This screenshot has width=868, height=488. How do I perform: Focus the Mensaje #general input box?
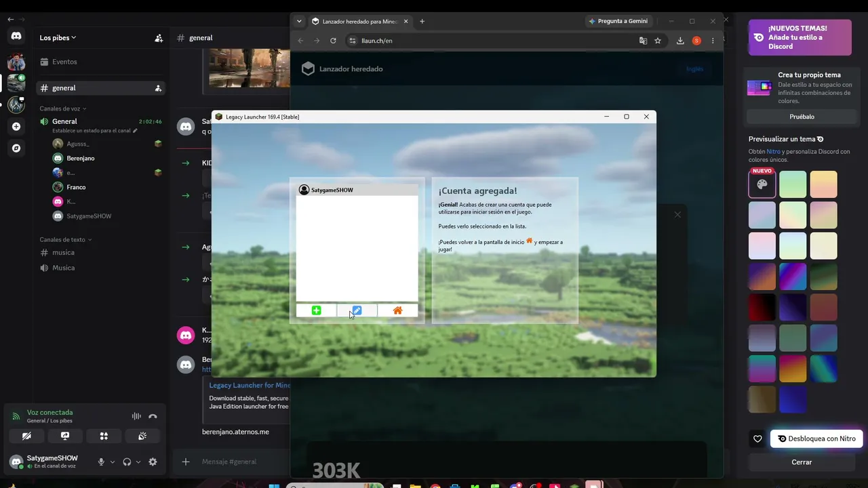pos(245,462)
